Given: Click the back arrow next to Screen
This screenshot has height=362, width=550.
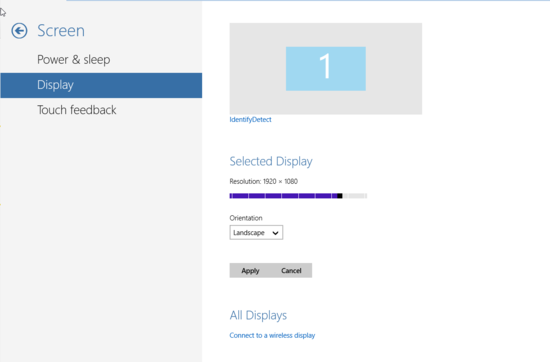Looking at the screenshot, I should tap(19, 31).
